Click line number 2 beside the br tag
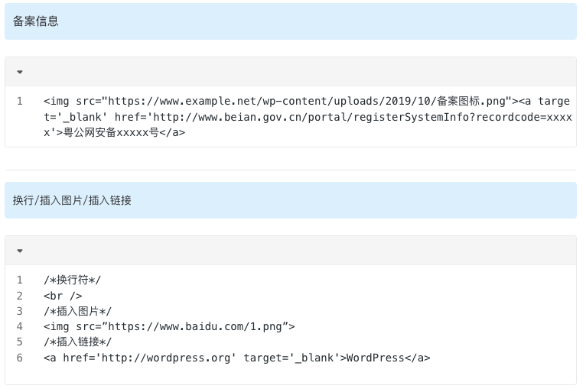The width and height of the screenshot is (586, 392). pyautogui.click(x=20, y=296)
